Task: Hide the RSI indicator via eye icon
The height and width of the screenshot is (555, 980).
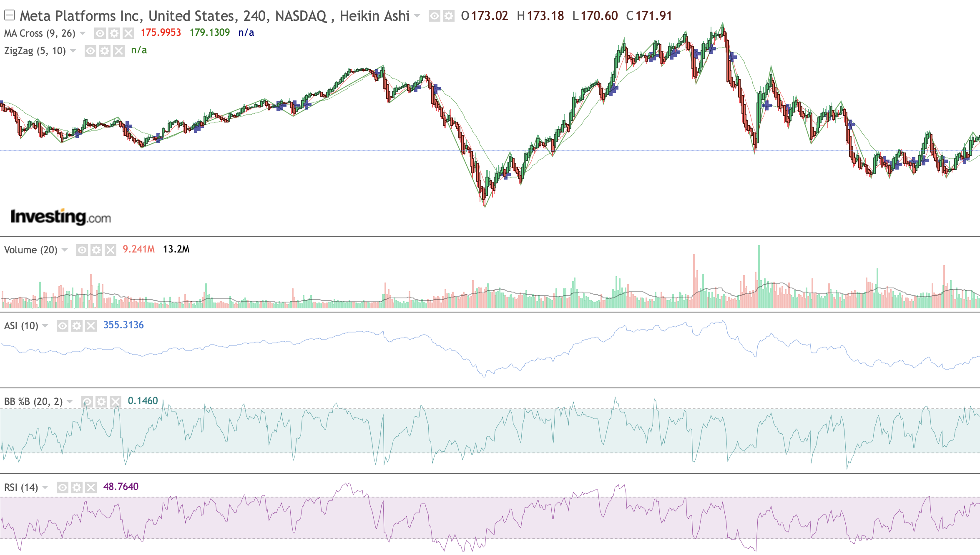Action: click(63, 487)
